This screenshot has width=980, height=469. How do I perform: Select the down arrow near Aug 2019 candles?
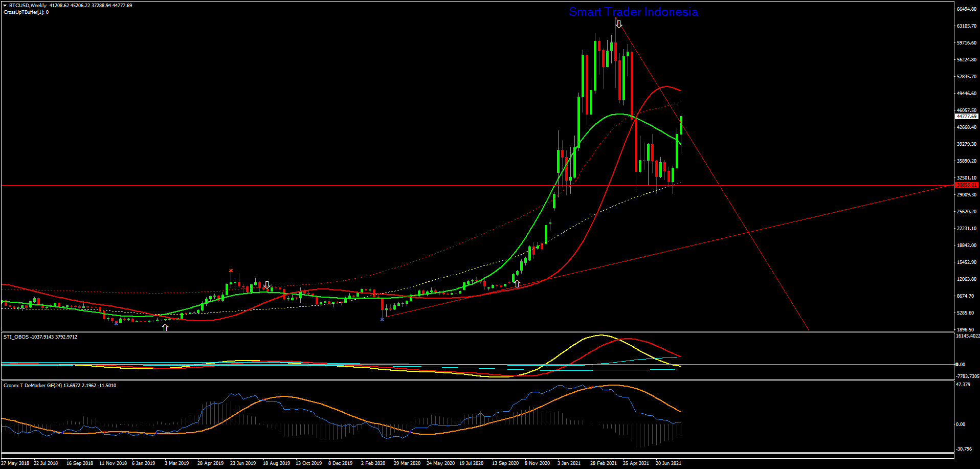pos(267,285)
